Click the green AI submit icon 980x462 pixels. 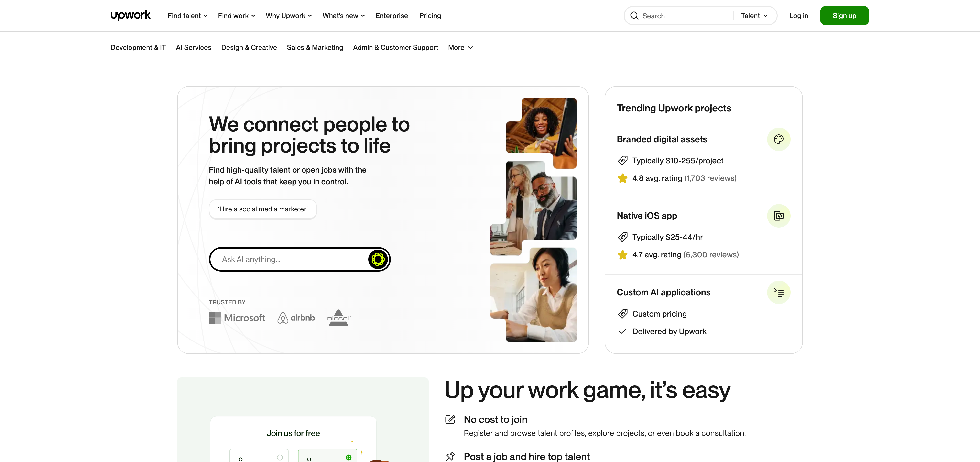click(x=378, y=260)
